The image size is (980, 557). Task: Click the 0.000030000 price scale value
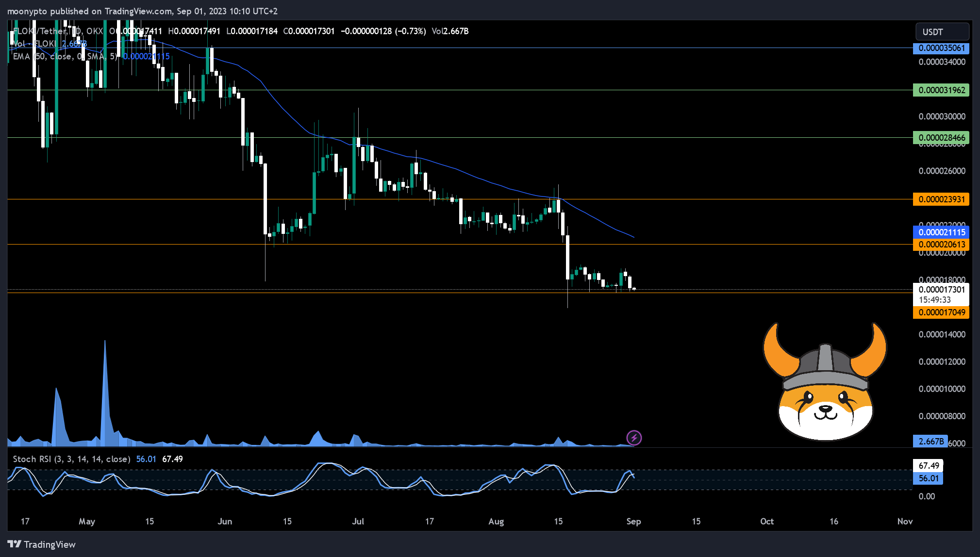[x=942, y=116]
